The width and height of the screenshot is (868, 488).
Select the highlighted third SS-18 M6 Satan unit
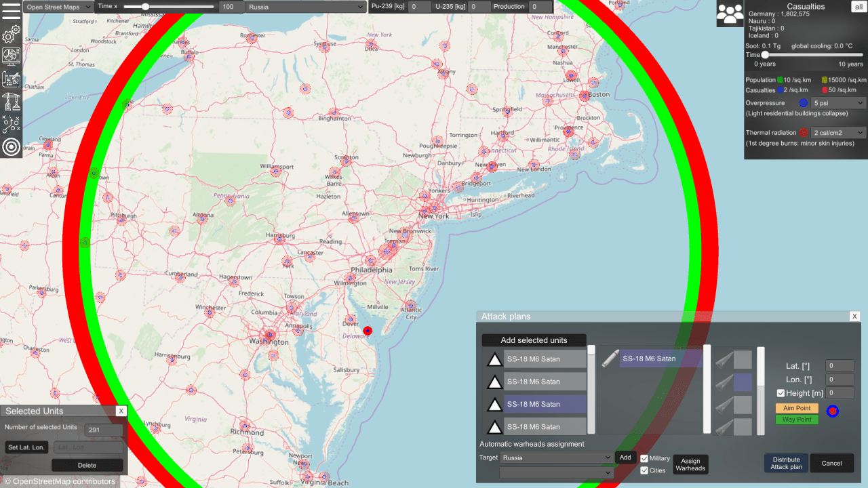click(545, 405)
